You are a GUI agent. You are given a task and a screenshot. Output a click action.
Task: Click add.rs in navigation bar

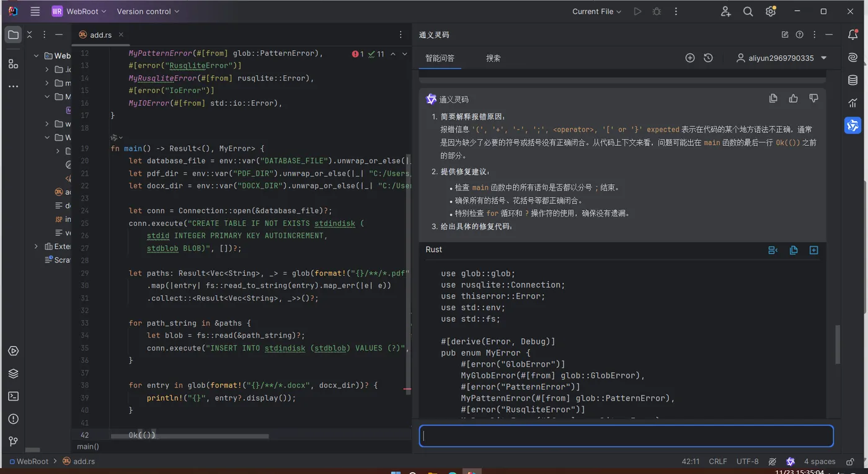(79, 462)
